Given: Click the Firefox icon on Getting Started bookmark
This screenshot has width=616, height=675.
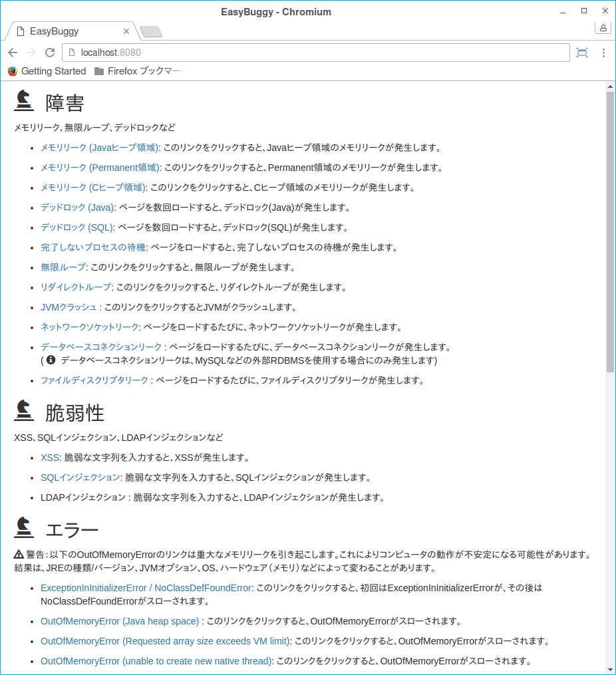Looking at the screenshot, I should [13, 71].
